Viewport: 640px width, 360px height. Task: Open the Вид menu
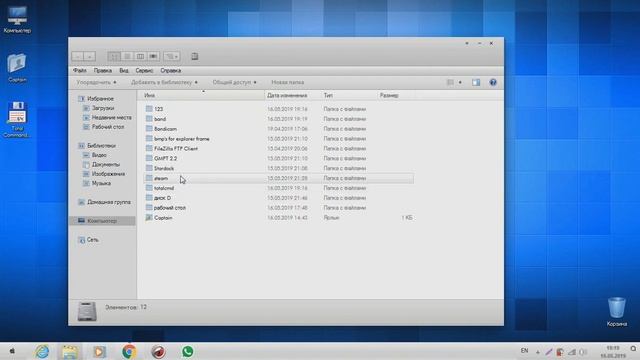(x=124, y=71)
